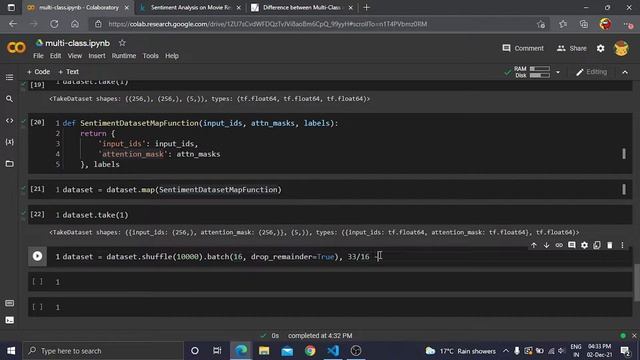
Task: Open find and replace search icon
Action: point(9,99)
